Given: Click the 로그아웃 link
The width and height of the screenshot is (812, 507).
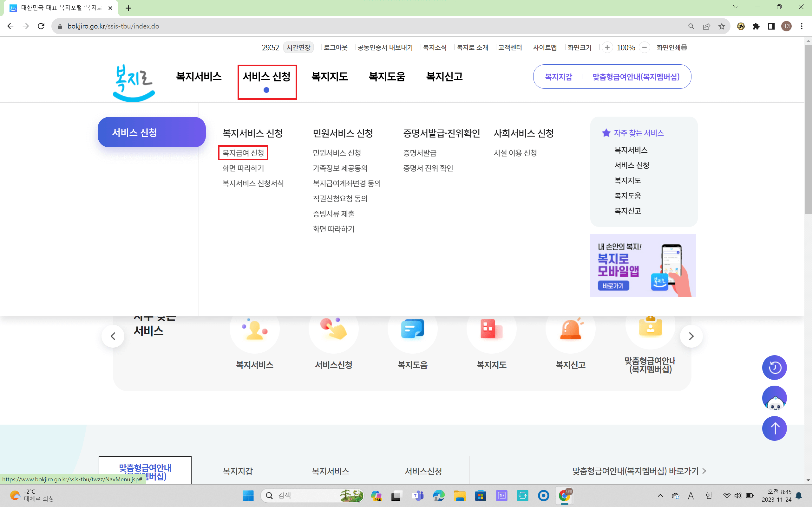Looking at the screenshot, I should (336, 47).
